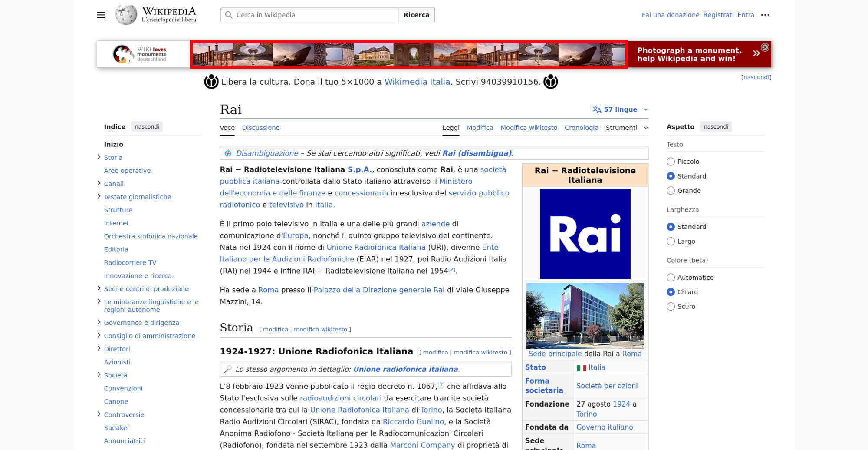Jump to Inizio in index
The width and height of the screenshot is (868, 450).
tap(114, 145)
